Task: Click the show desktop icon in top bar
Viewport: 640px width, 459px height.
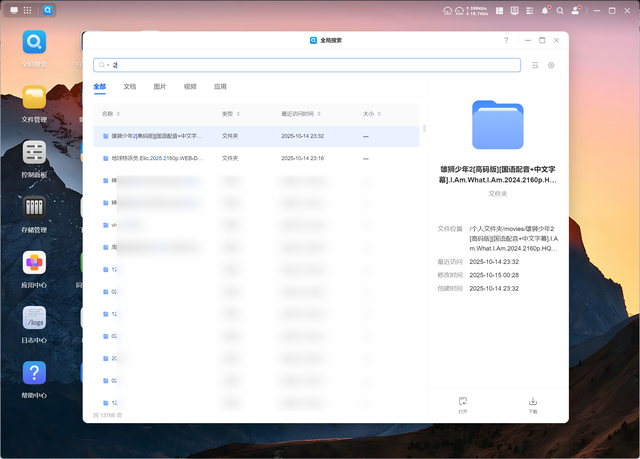Action: [14, 10]
